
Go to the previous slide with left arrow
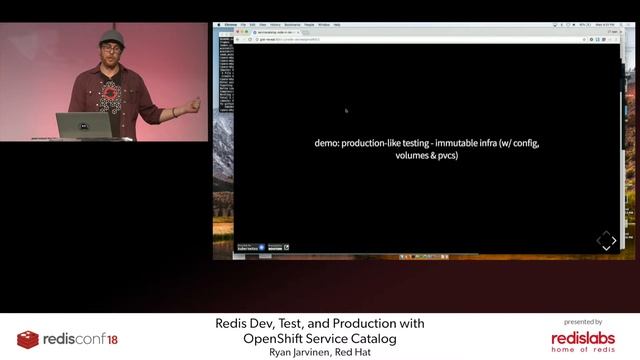click(599, 241)
